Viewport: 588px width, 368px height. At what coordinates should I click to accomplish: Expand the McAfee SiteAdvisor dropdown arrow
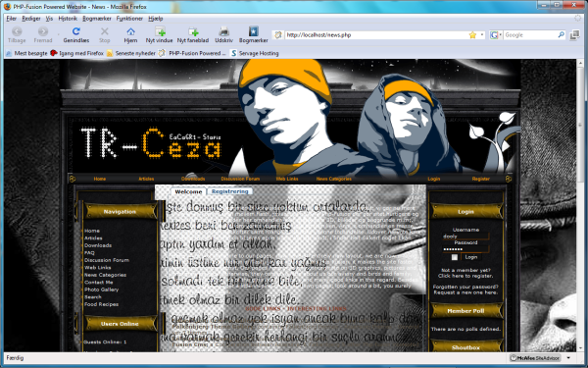(568, 358)
